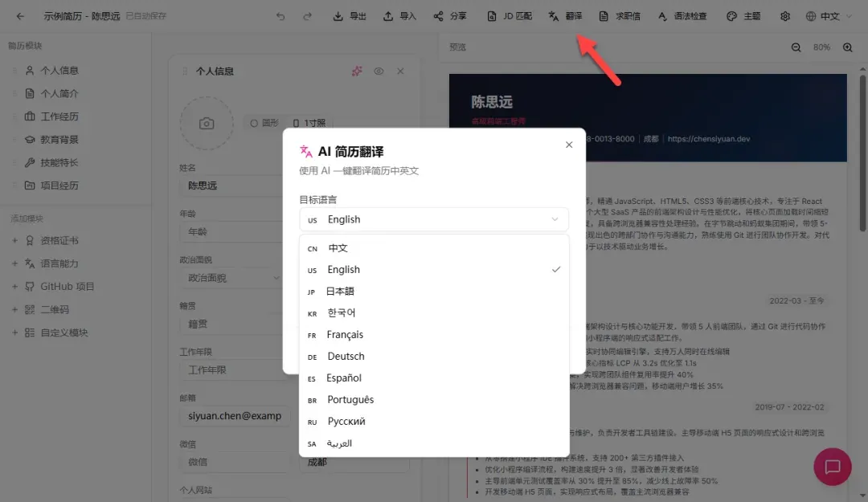Screen dimensions: 868x502
Task: Click the preview scrollbar thumb
Action: 862,153
